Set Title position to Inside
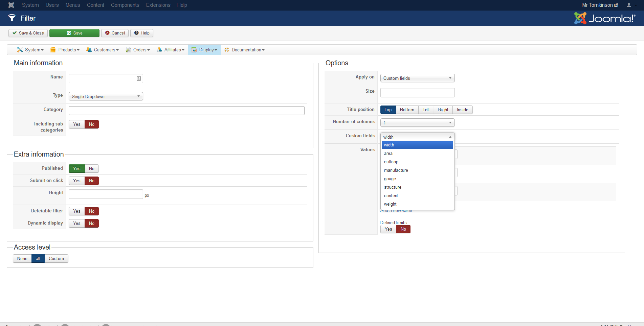644x326 pixels. 463,110
